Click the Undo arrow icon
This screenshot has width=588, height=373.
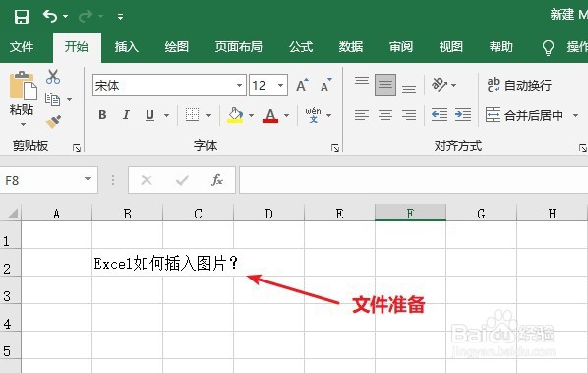50,16
